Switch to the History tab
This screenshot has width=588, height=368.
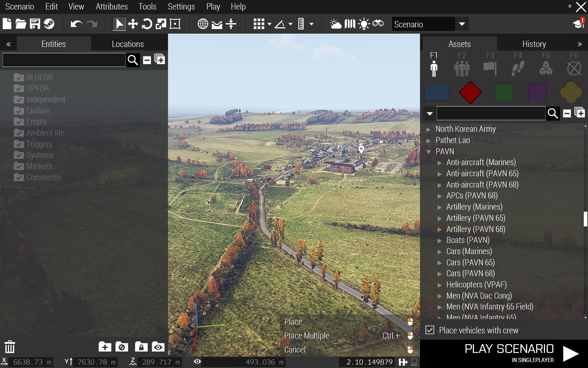tap(534, 44)
